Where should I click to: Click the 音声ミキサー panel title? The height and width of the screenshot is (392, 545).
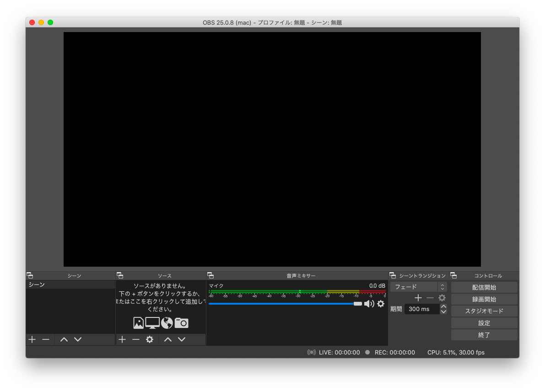(x=301, y=275)
